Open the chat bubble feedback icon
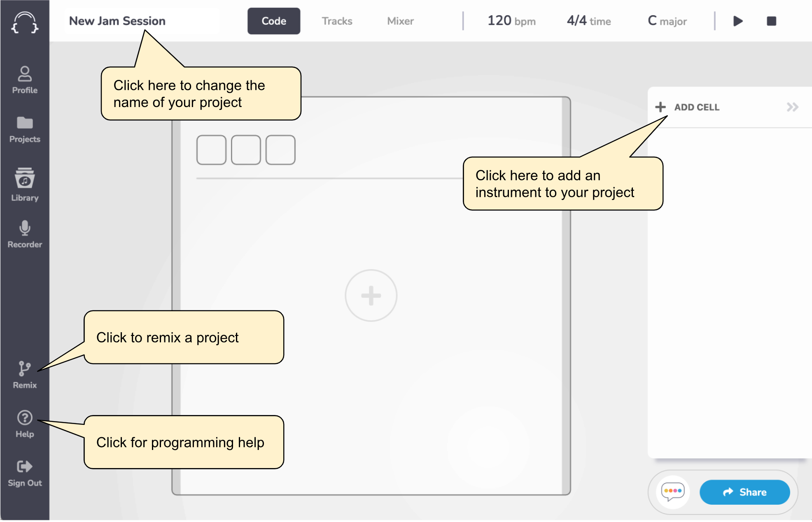The height and width of the screenshot is (522, 812). pos(673,492)
